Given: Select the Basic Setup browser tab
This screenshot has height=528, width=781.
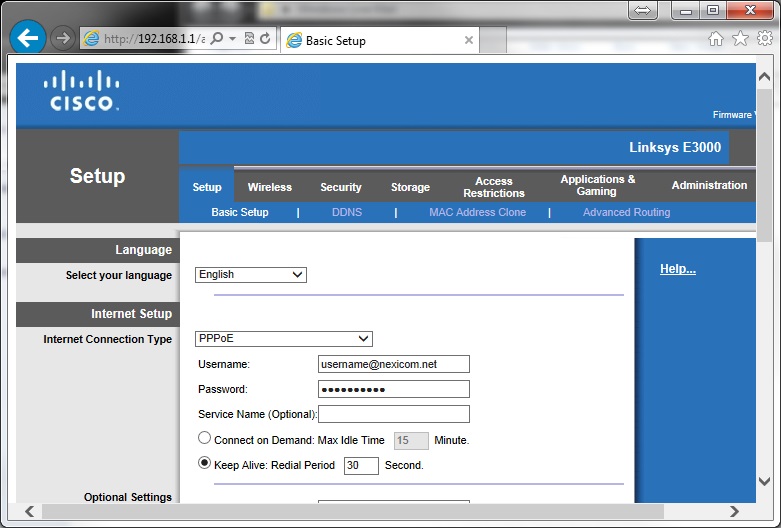Looking at the screenshot, I should (x=380, y=40).
